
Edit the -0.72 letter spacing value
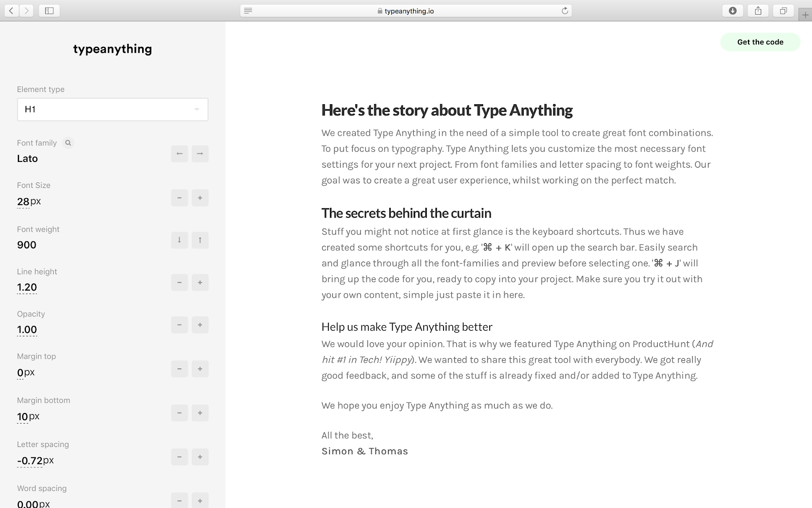coord(29,461)
